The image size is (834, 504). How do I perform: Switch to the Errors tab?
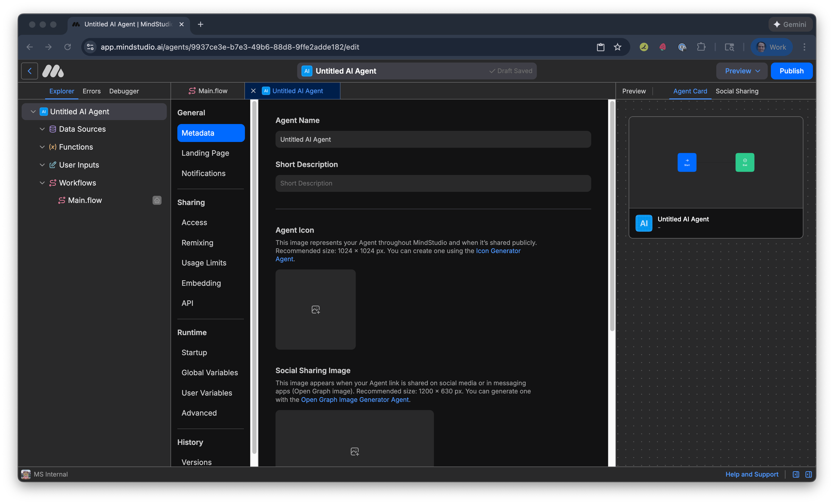pos(91,91)
